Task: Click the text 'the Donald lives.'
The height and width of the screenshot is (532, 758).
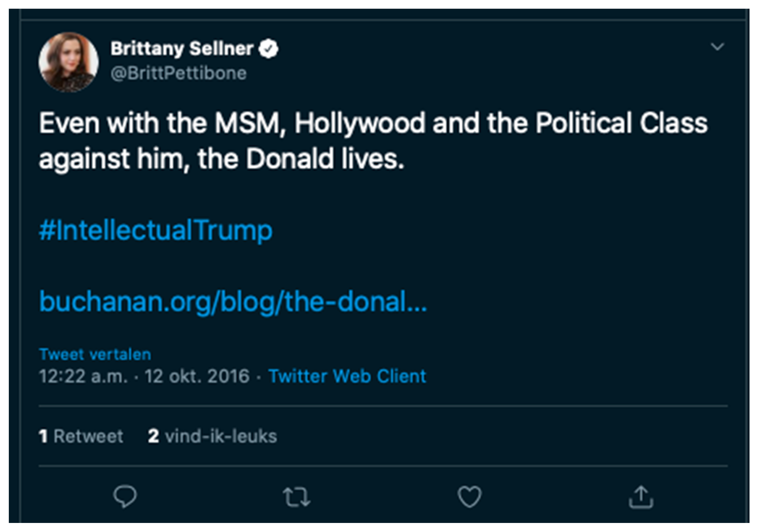Action: [x=301, y=159]
